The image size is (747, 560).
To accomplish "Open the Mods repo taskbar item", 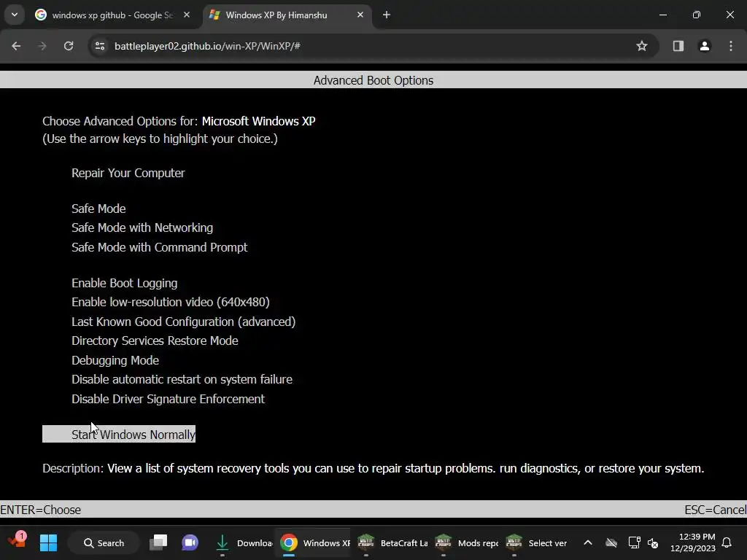I will (466, 542).
